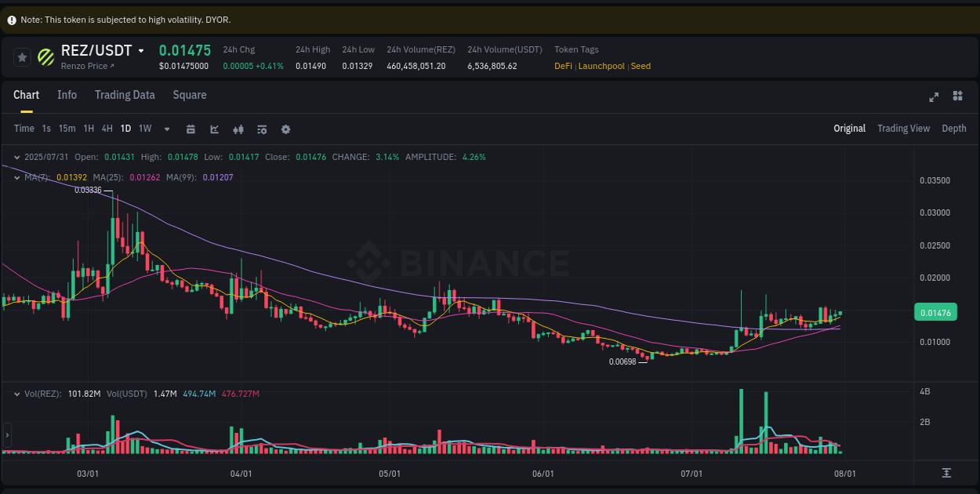Switch the timeframe to 1W
Viewport: 980px width, 494px height.
point(144,129)
